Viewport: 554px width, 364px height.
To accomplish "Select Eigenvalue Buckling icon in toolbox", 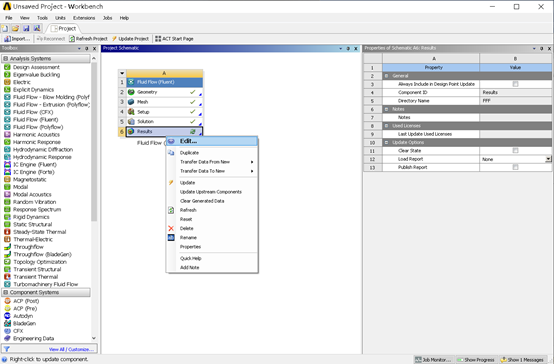I will (x=7, y=75).
